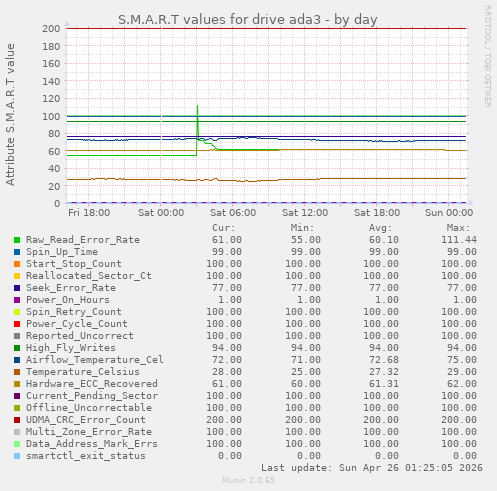Click the Attribute S.M.A.R.T value axis label
The height and width of the screenshot is (491, 497).
pyautogui.click(x=10, y=115)
